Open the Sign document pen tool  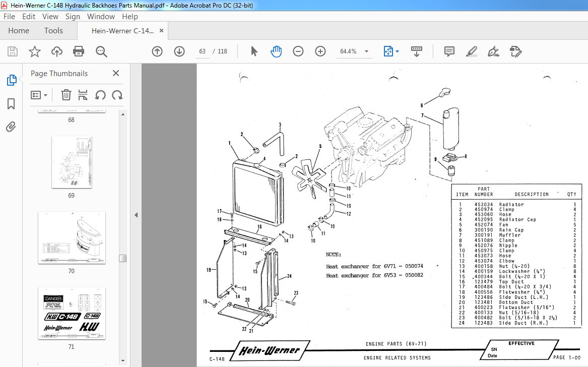(x=493, y=51)
